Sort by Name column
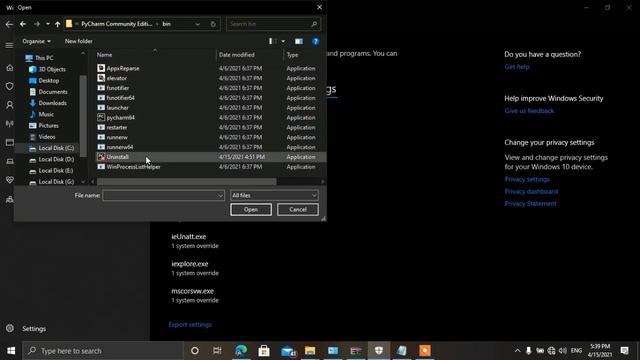 [x=104, y=55]
